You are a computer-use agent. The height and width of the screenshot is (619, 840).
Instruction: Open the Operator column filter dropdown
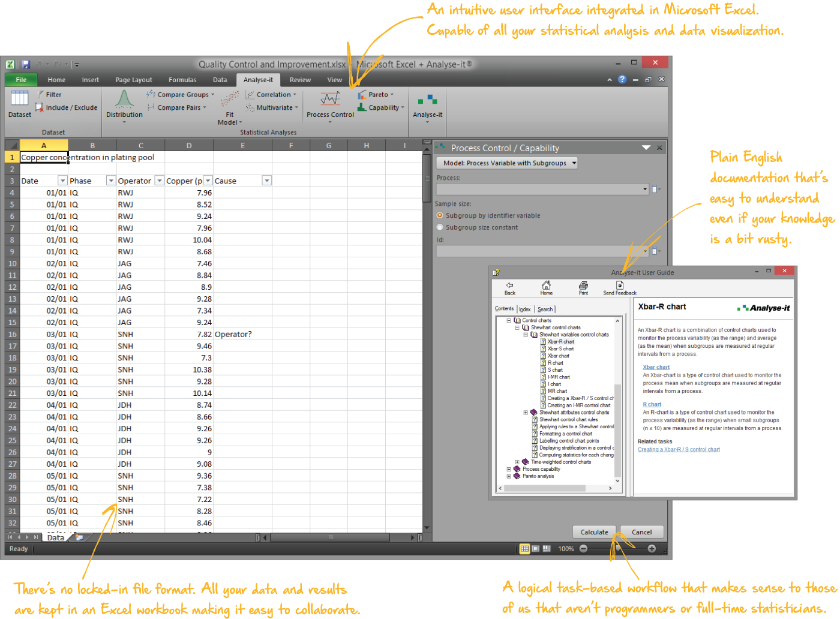click(x=160, y=181)
